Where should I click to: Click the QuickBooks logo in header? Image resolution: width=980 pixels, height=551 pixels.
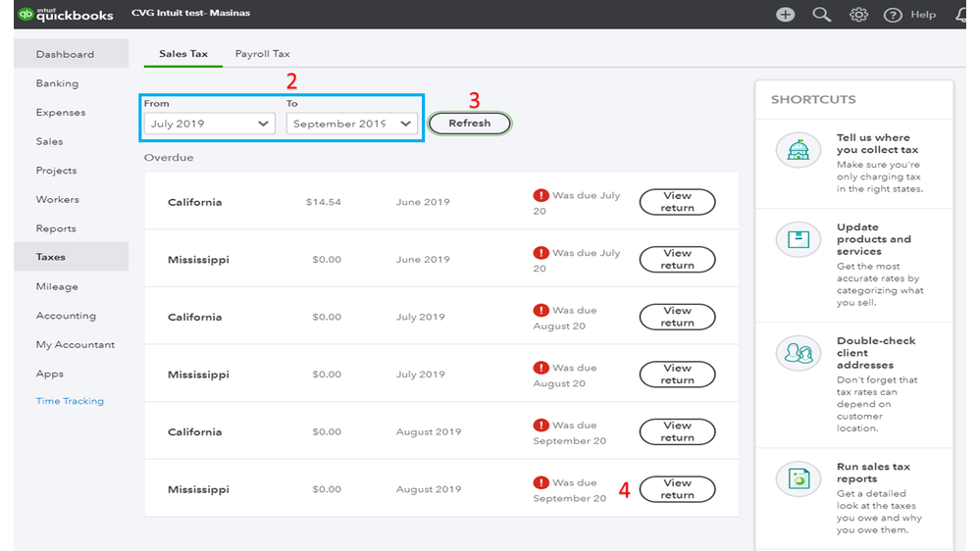(x=66, y=15)
